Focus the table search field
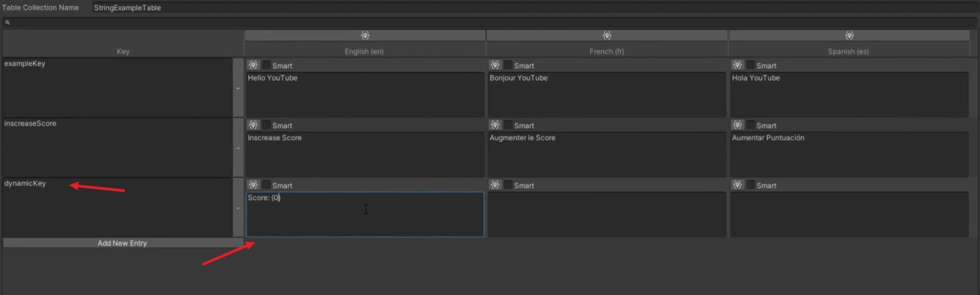This screenshot has width=980, height=295. pyautogui.click(x=490, y=22)
